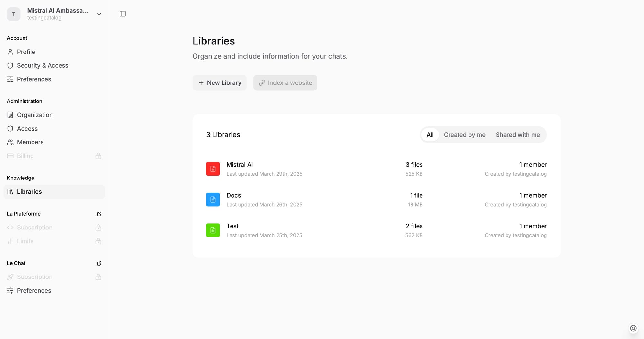
Task: Click the Limits bar chart icon
Action: click(x=10, y=241)
